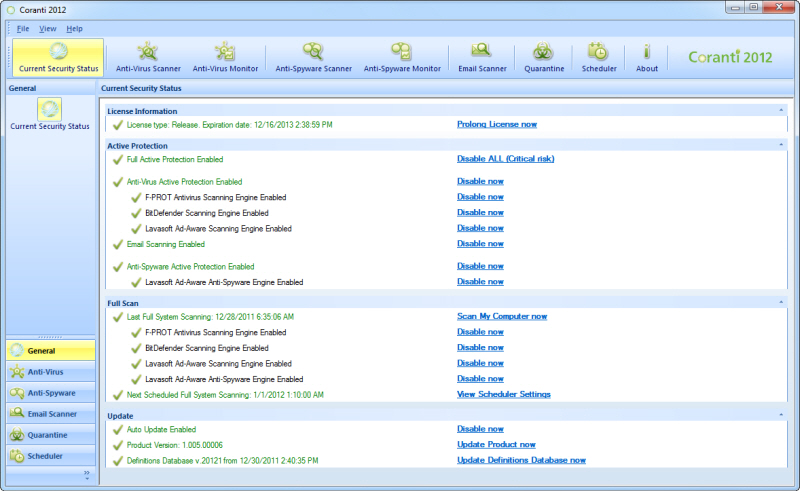
Task: Open the Quarantine biohazard toolbar icon
Action: [544, 57]
